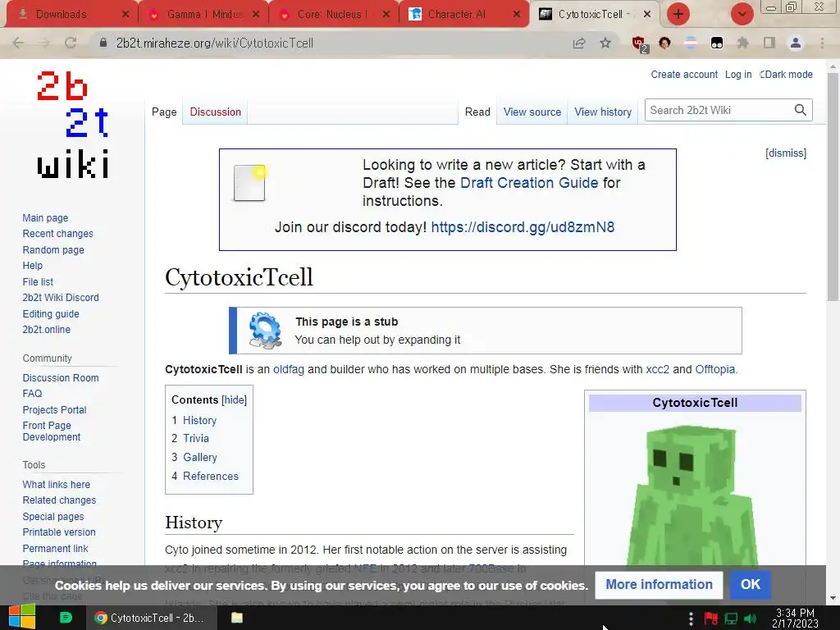Select the View source tab
Image resolution: width=840 pixels, height=630 pixels.
pyautogui.click(x=532, y=112)
